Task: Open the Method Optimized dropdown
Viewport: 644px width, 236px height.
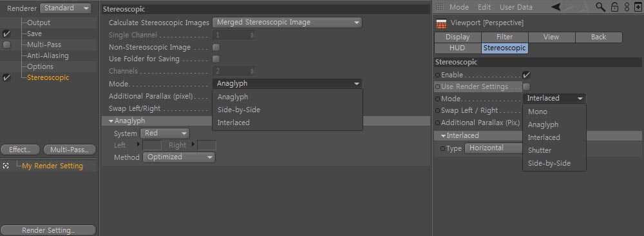Action: [179, 157]
